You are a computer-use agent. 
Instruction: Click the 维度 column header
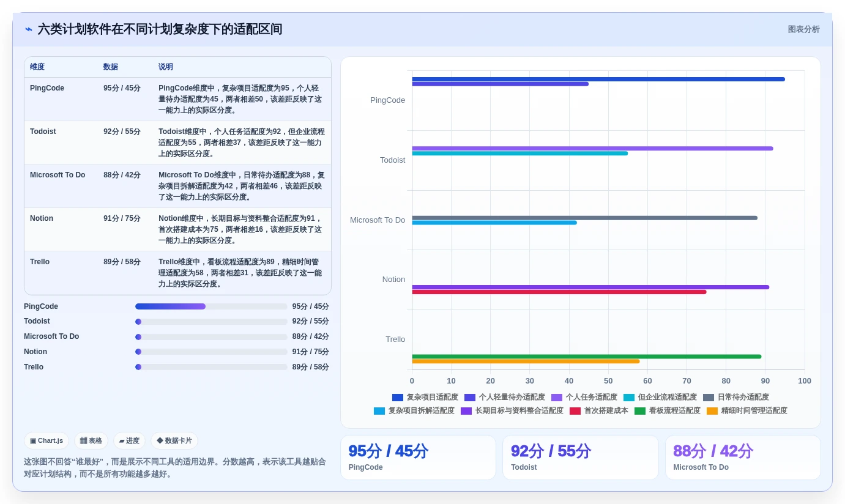(x=37, y=67)
